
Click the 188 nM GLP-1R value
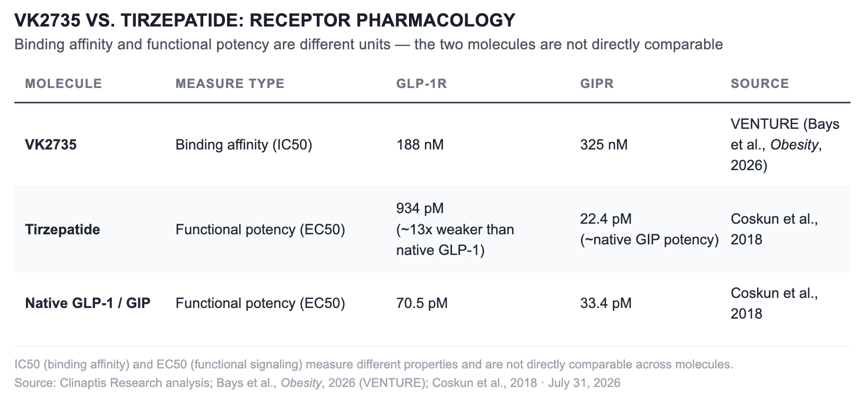tap(420, 145)
